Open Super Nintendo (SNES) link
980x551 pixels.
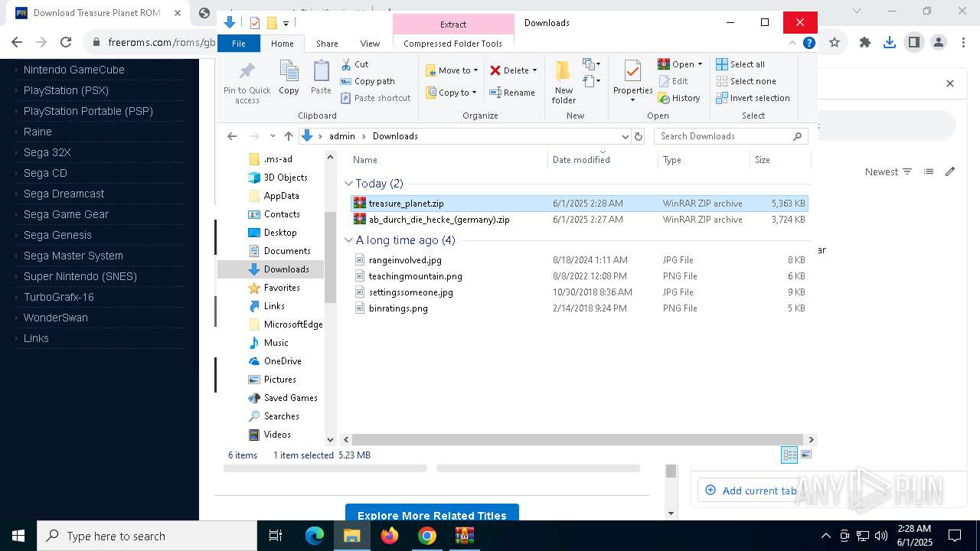[80, 276]
